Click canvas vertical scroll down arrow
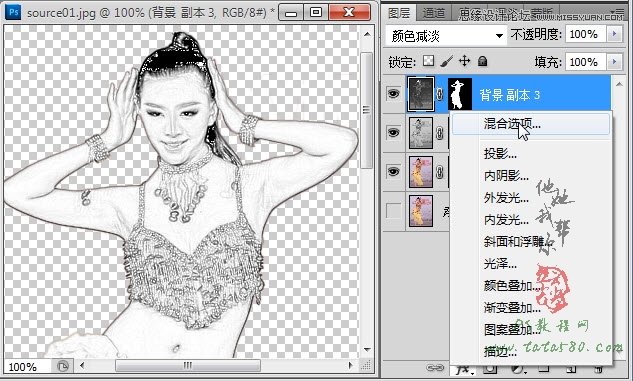 point(367,349)
